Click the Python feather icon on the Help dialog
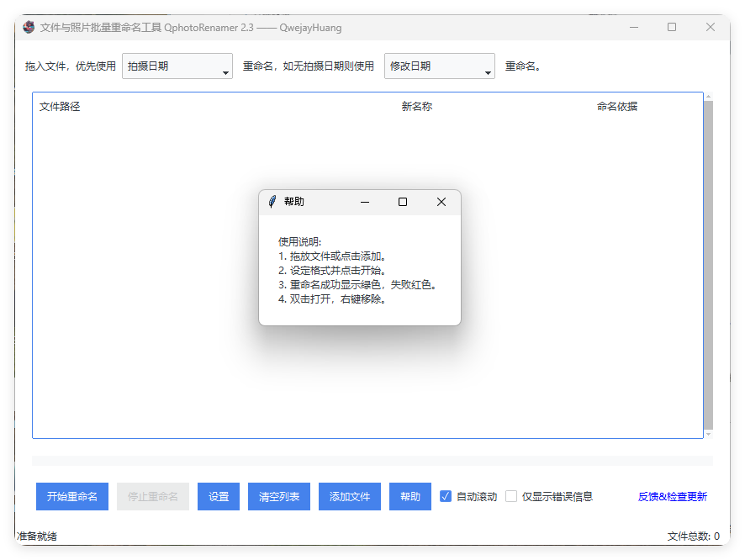This screenshot has width=745, height=560. (x=270, y=202)
